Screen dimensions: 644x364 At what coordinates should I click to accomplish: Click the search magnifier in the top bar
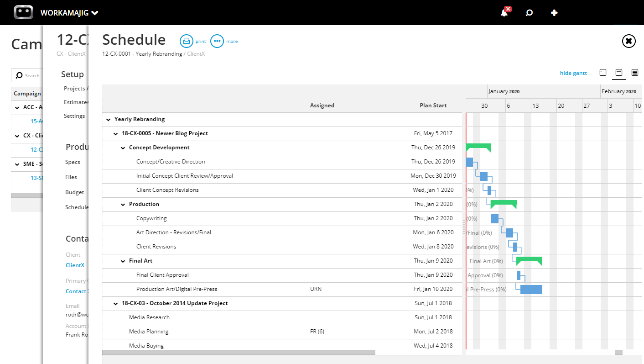tap(529, 13)
